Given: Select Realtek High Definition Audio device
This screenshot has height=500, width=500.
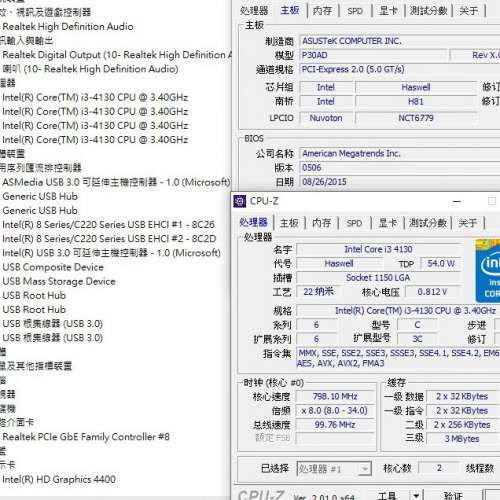Looking at the screenshot, I should point(68,26).
